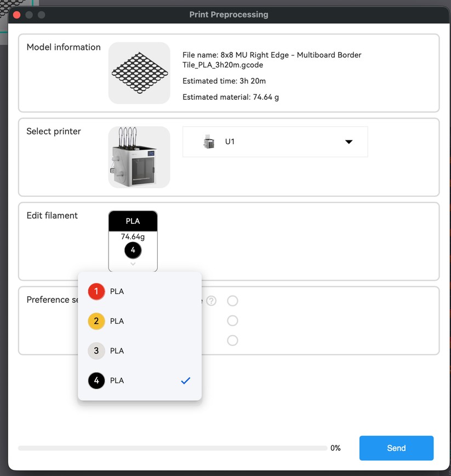The image size is (451, 476).
Task: Toggle the second preference radio button
Action: (x=232, y=321)
